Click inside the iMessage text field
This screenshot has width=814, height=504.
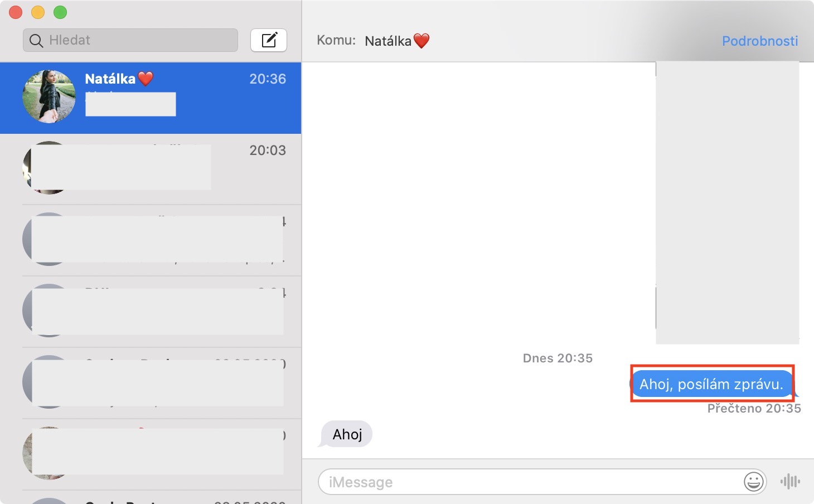(502, 482)
